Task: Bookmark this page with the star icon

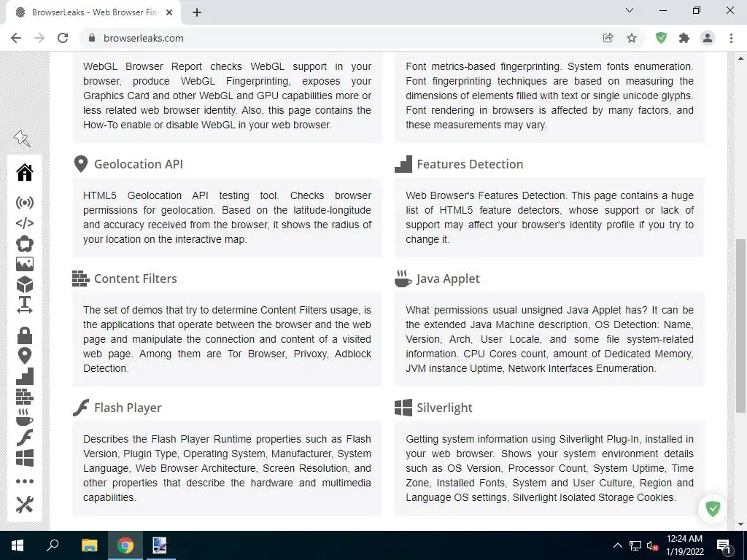Action: (632, 38)
